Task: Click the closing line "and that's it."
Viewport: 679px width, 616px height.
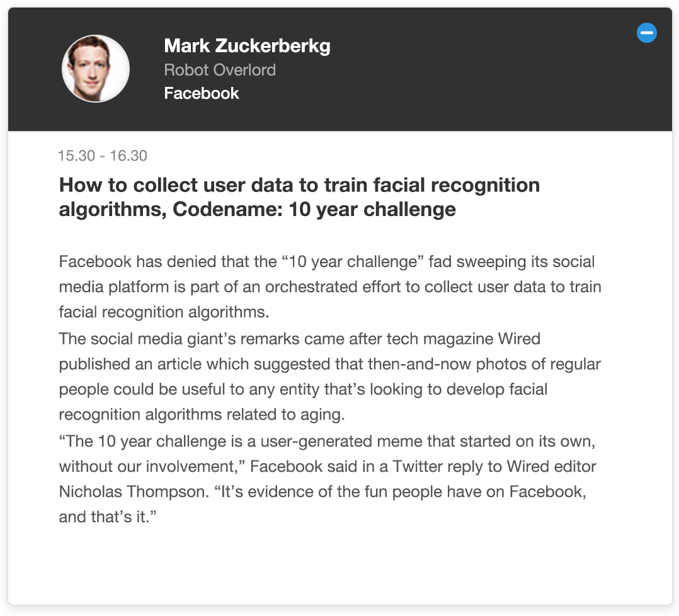Action: 107,517
